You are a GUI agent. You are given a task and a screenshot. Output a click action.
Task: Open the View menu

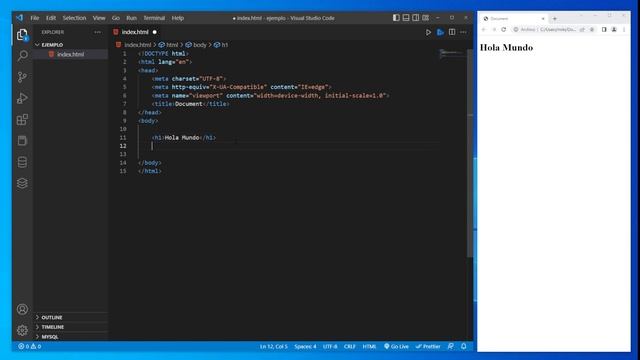[99, 18]
